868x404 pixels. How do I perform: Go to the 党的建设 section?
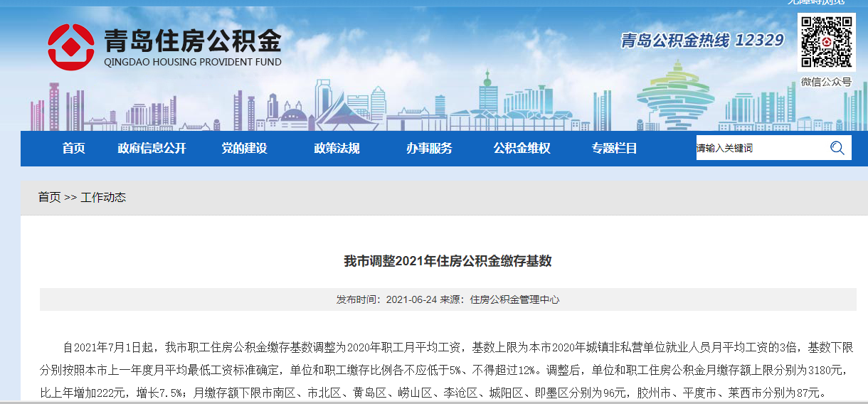pyautogui.click(x=244, y=148)
